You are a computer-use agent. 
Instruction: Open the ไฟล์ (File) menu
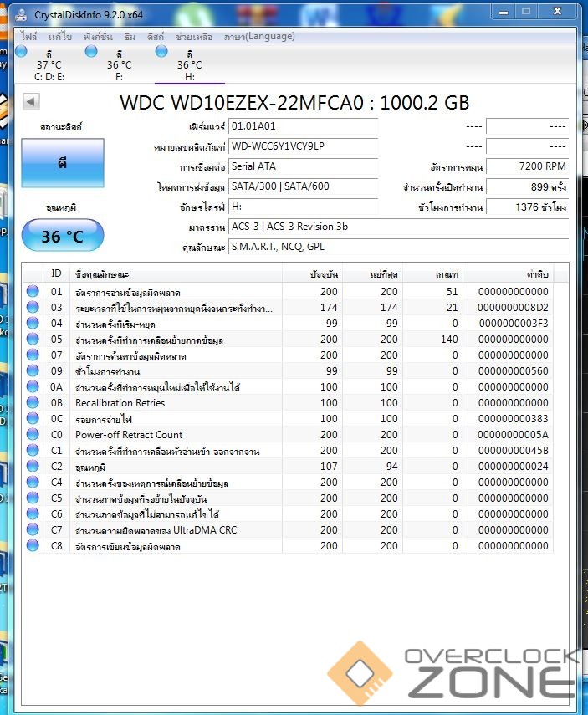[28, 37]
